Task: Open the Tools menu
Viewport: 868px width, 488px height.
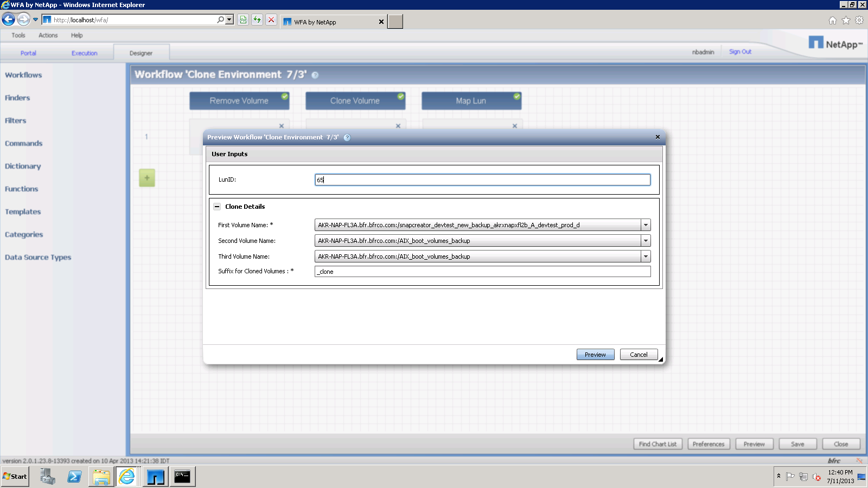Action: 18,35
